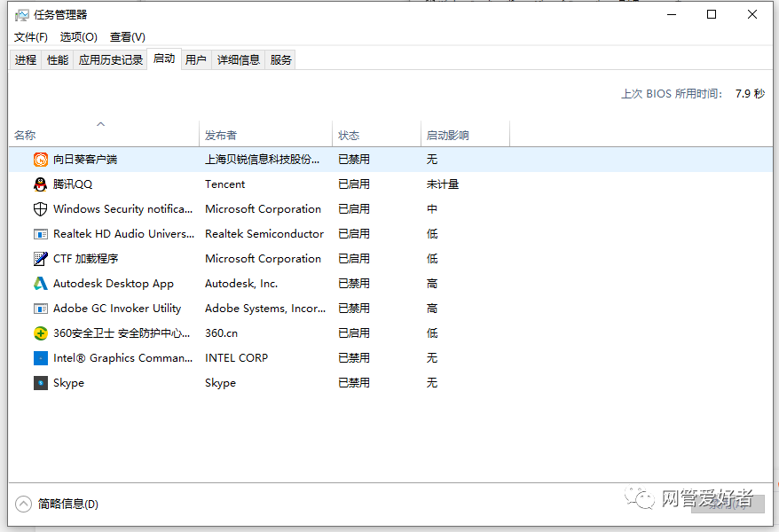
Task: Click the CTF 加载程序 pen icon
Action: tap(40, 259)
